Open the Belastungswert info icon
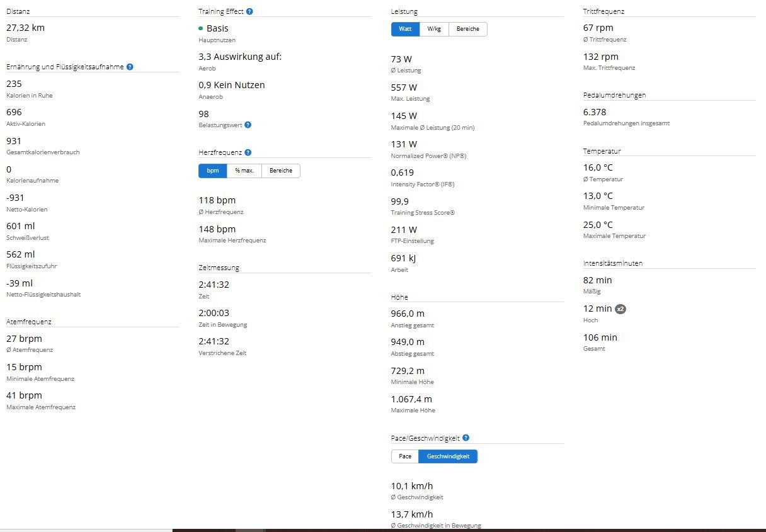The image size is (766, 532). pyautogui.click(x=248, y=125)
